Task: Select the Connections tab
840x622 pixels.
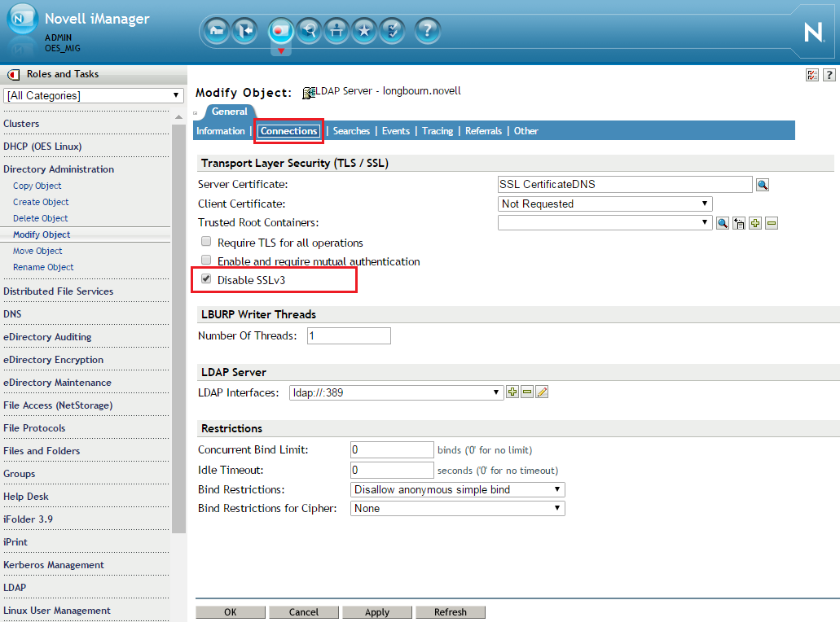Action: pos(288,131)
